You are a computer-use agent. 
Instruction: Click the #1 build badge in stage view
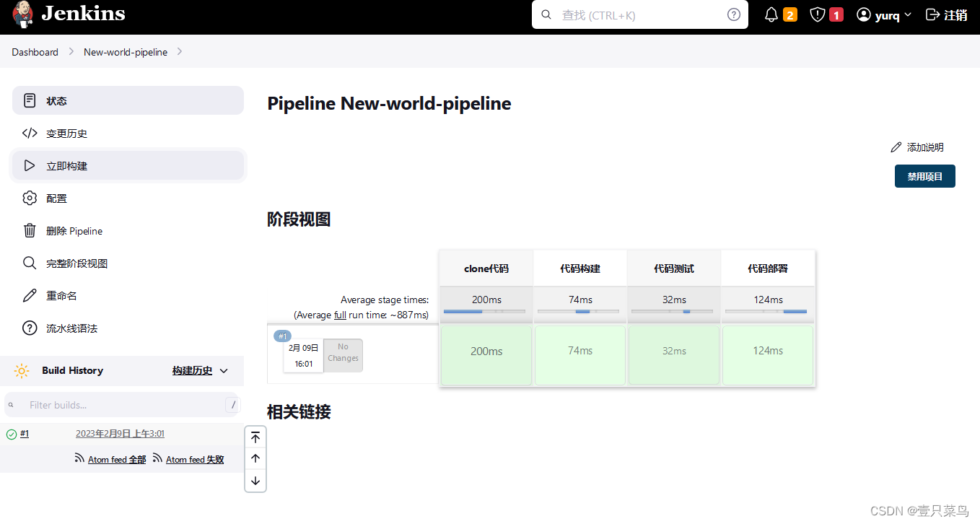283,336
